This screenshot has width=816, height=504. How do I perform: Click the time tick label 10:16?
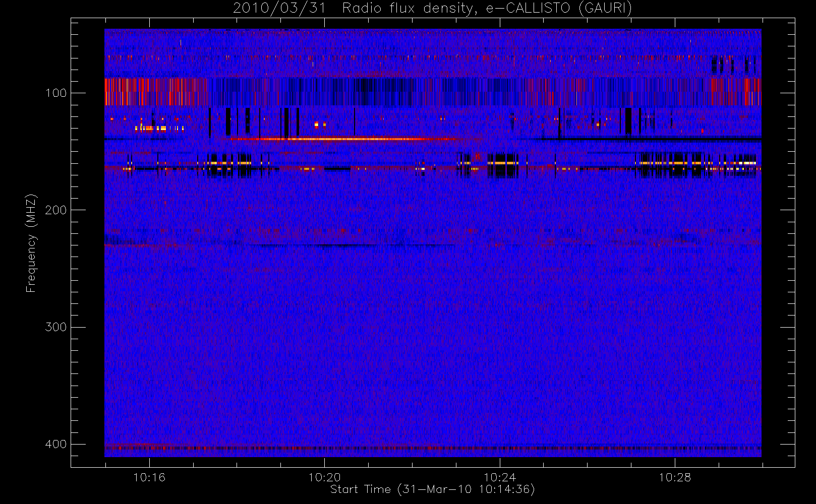tap(149, 477)
